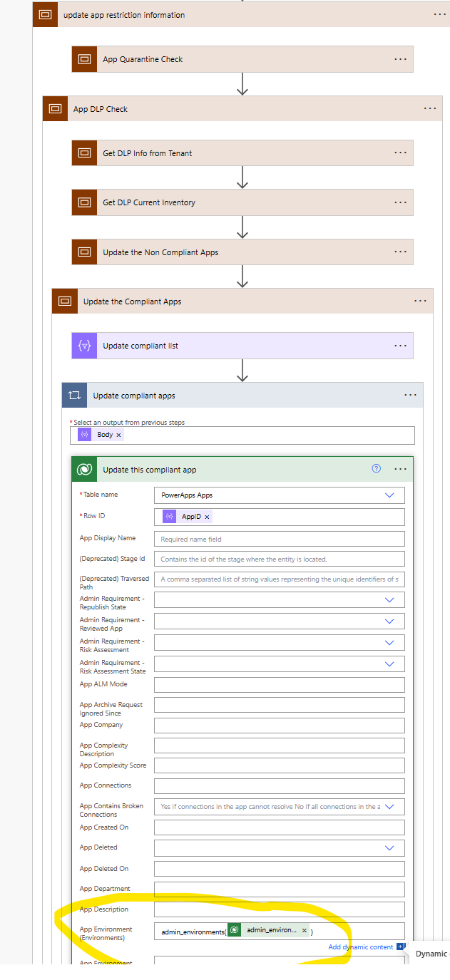Viewport: 450px width, 980px height.
Task: Open the Admin Requirement - Reviewed App dropdown
Action: point(389,621)
